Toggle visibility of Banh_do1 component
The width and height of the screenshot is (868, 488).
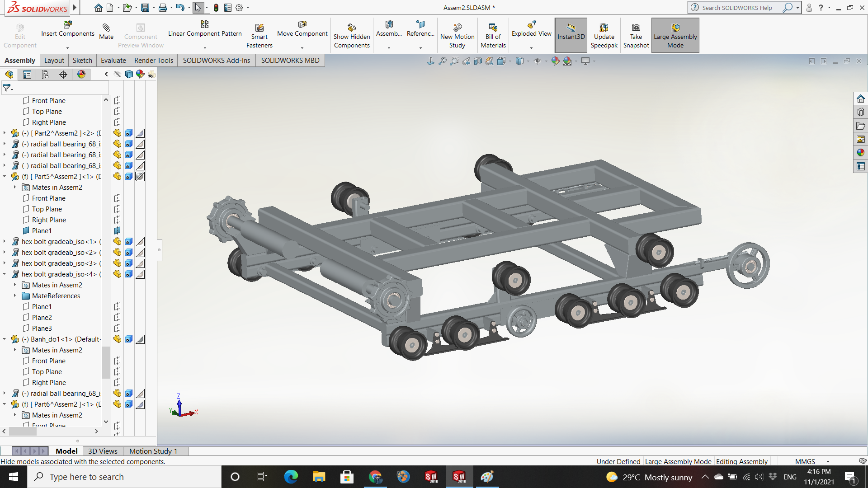(117, 339)
